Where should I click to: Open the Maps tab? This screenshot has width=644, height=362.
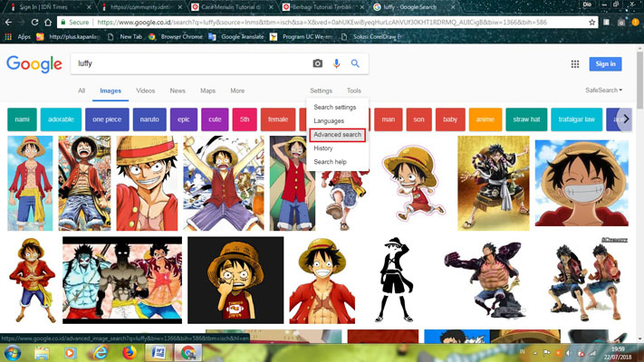click(x=207, y=90)
